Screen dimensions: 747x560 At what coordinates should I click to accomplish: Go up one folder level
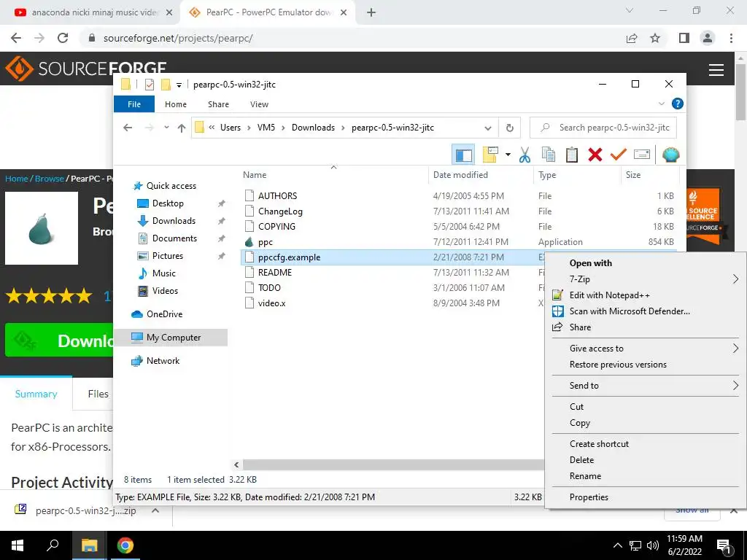coord(182,128)
